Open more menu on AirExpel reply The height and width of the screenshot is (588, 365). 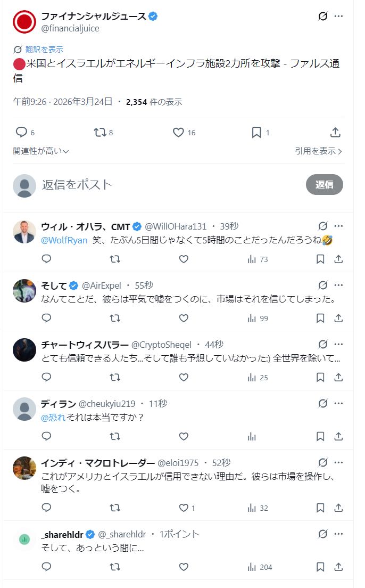338,285
